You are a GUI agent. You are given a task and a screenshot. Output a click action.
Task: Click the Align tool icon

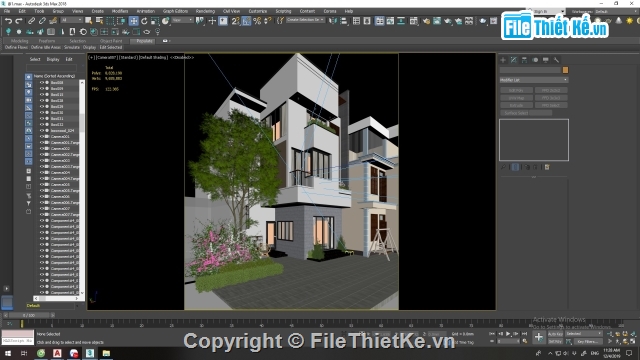(344, 20)
